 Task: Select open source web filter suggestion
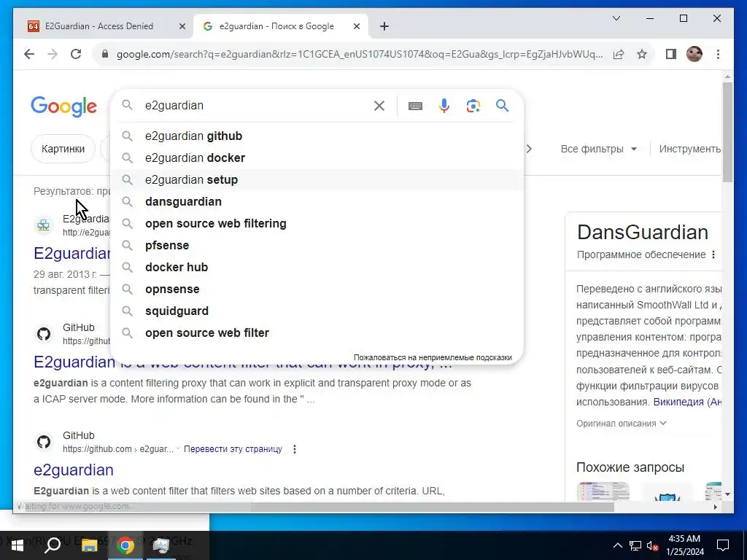click(x=317, y=333)
